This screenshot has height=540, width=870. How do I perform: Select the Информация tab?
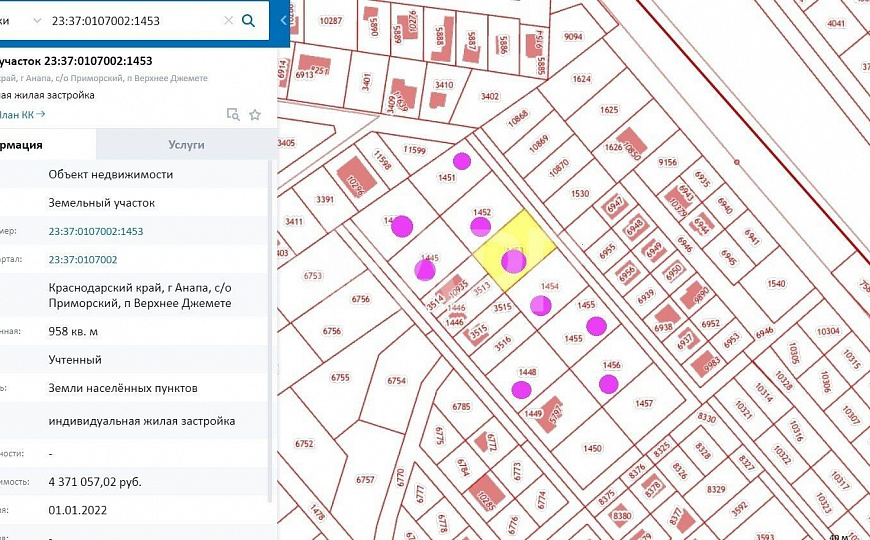(30, 145)
